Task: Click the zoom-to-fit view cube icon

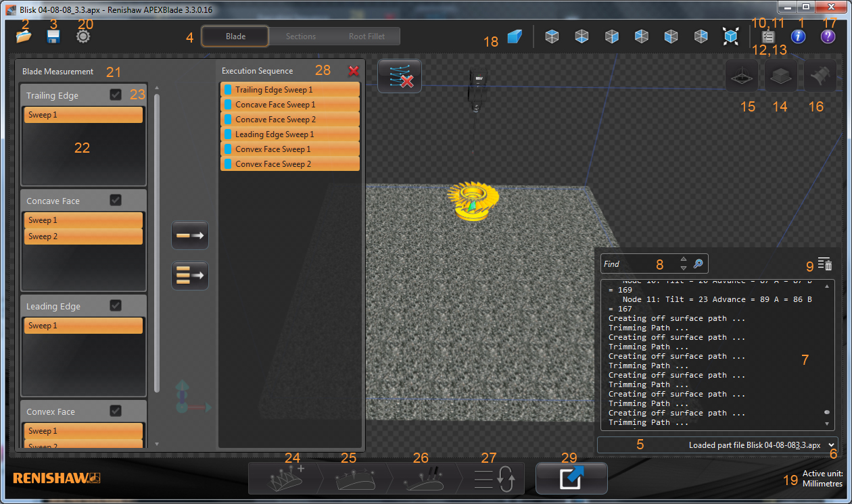Action: click(x=730, y=36)
